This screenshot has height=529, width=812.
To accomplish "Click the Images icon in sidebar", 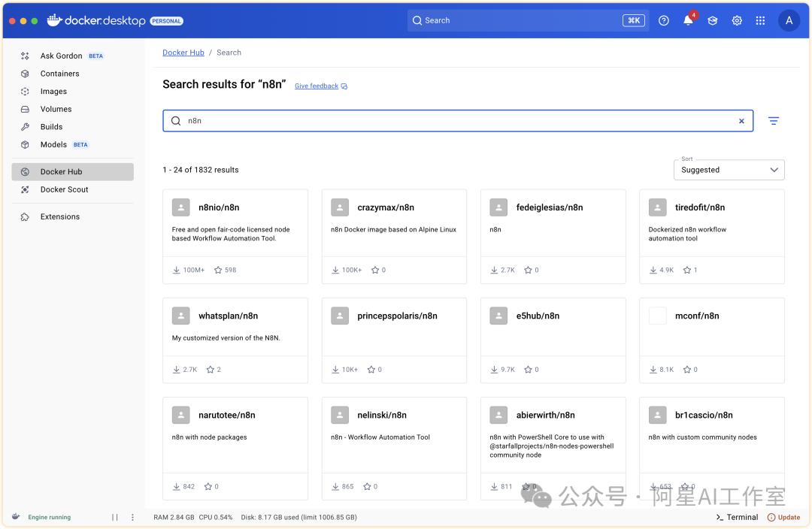I will pyautogui.click(x=25, y=92).
